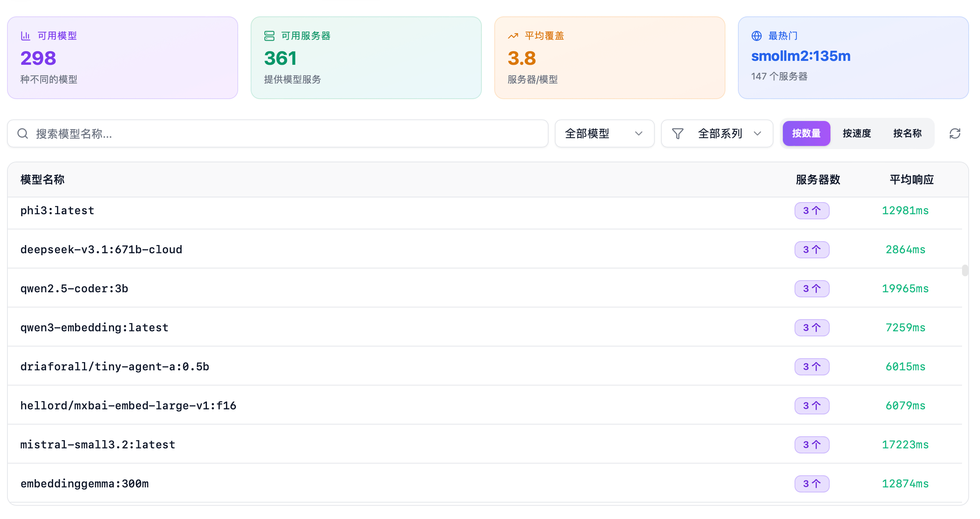This screenshot has height=519, width=980.
Task: Open the smollm2:135m hottest model link
Action: (800, 56)
